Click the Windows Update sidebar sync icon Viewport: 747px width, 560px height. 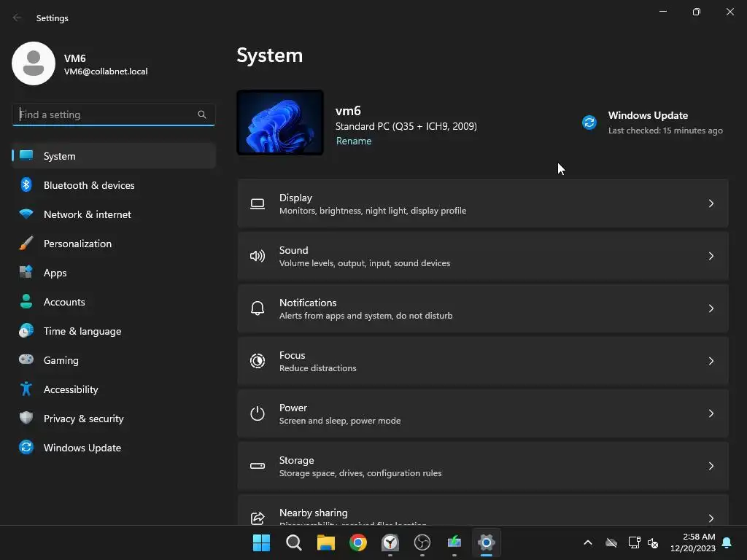(x=26, y=447)
